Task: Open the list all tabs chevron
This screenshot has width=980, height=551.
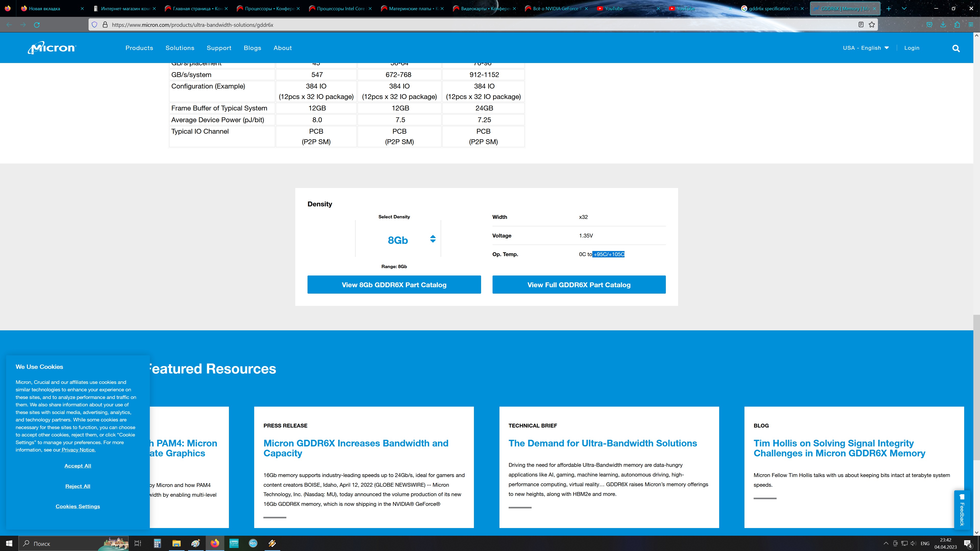Action: 904,8
